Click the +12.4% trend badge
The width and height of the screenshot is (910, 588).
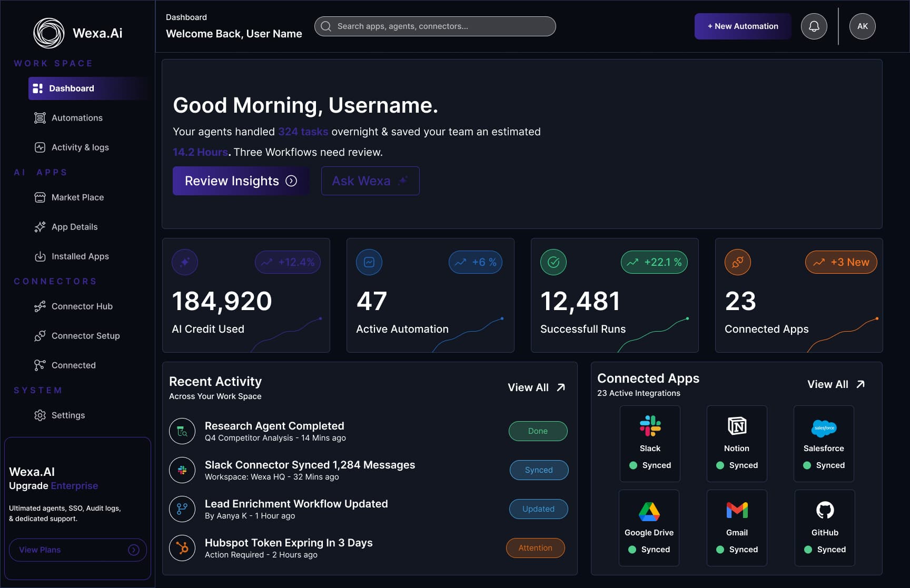click(x=288, y=262)
